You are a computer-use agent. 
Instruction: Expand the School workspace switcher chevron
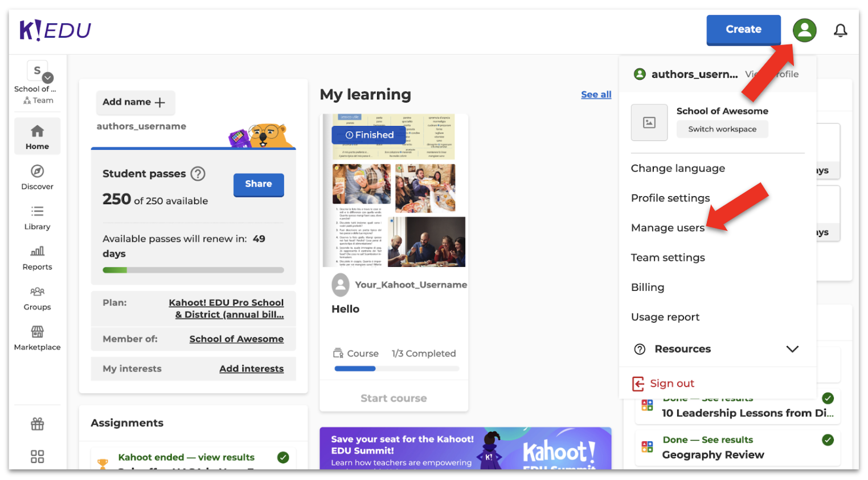pos(47,78)
